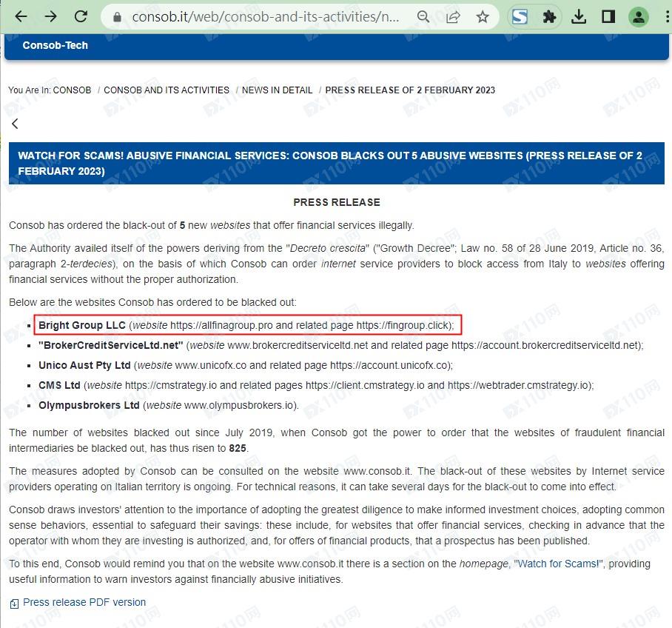
Task: Open the Chrome profile avatar
Action: pyautogui.click(x=638, y=17)
